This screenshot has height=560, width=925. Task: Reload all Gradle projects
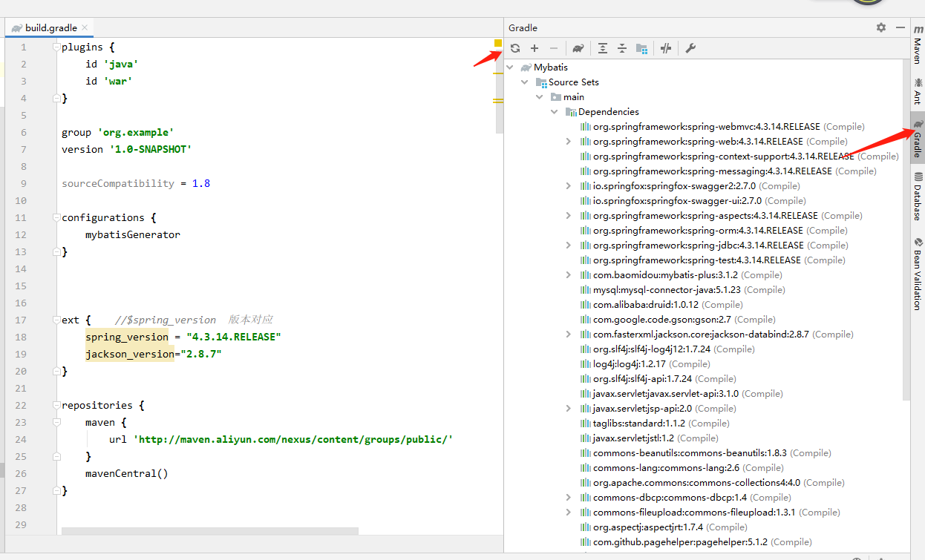point(515,48)
